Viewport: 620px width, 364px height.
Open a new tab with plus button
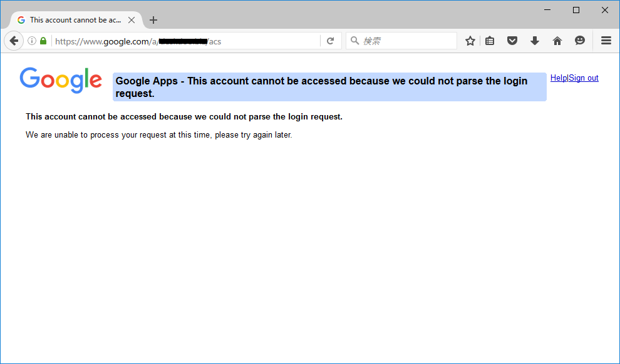pyautogui.click(x=153, y=20)
